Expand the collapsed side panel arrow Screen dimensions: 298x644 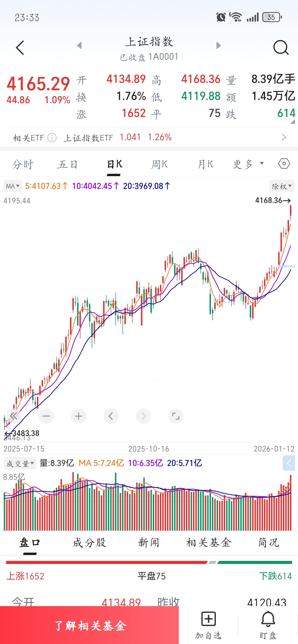[x=289, y=463]
